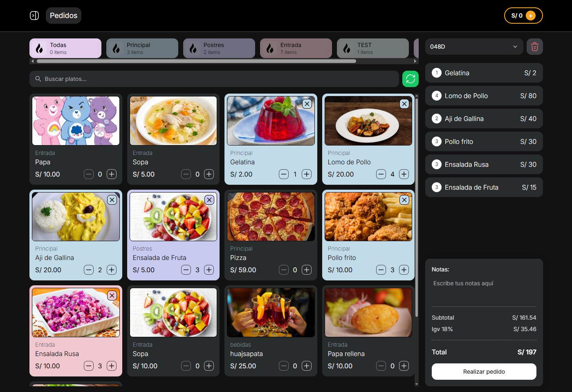
Task: Click the dishes grid vertical scrollbar
Action: (417, 207)
